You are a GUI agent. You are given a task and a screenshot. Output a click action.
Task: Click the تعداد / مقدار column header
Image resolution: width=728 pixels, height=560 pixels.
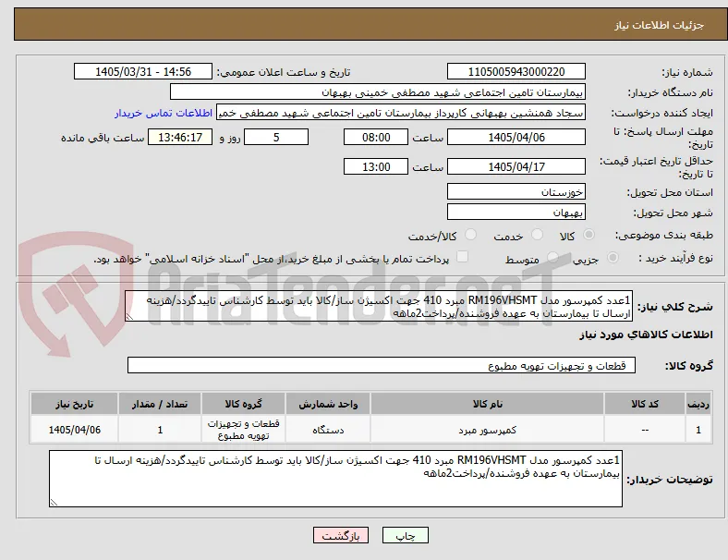pos(160,404)
